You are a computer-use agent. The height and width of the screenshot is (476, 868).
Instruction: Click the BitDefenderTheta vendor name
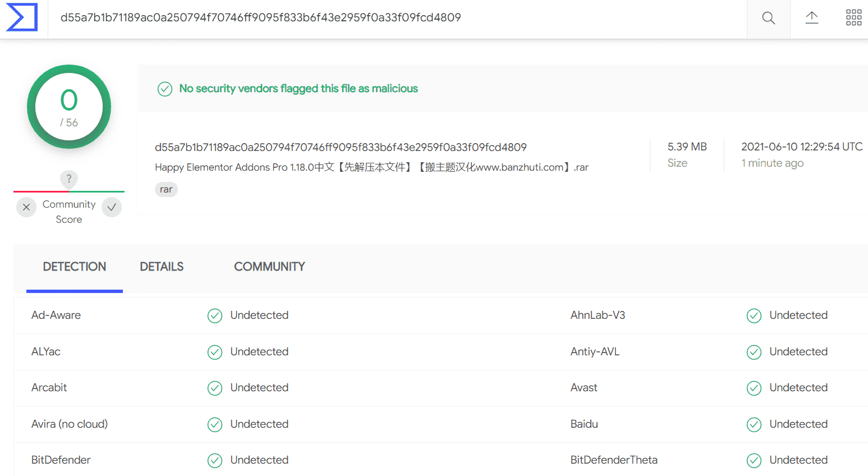614,460
